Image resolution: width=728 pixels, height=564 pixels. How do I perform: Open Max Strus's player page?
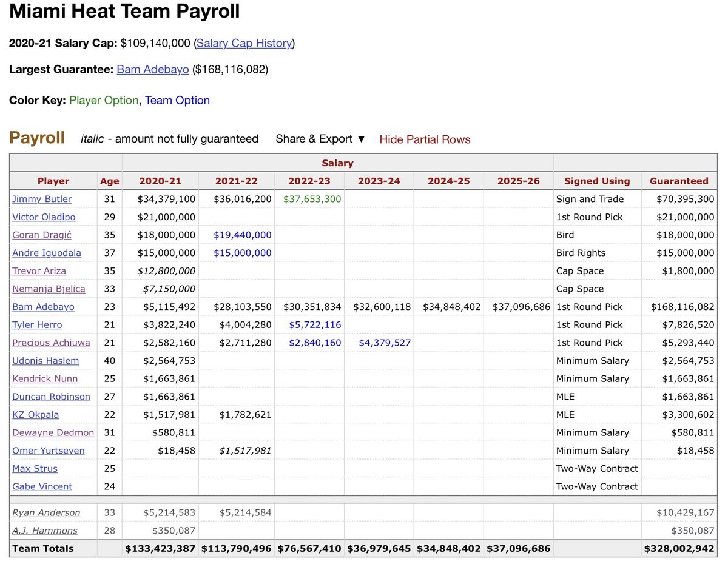click(35, 469)
